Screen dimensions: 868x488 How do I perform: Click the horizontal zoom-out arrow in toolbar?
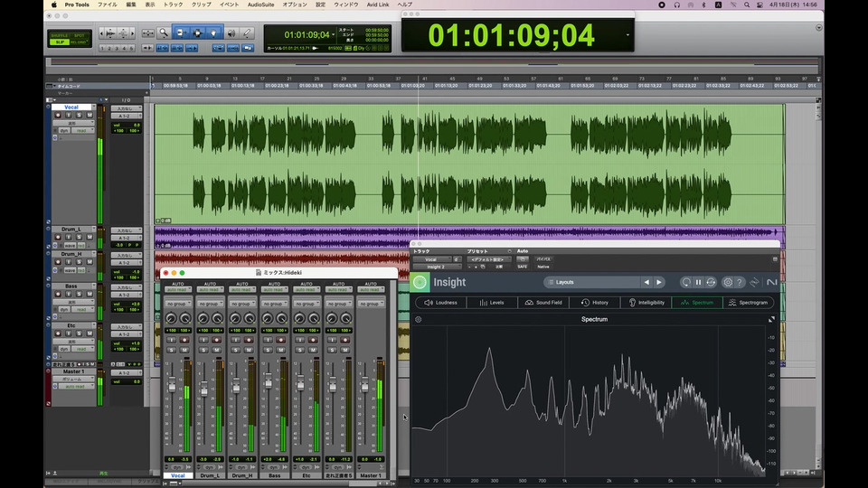[102, 33]
